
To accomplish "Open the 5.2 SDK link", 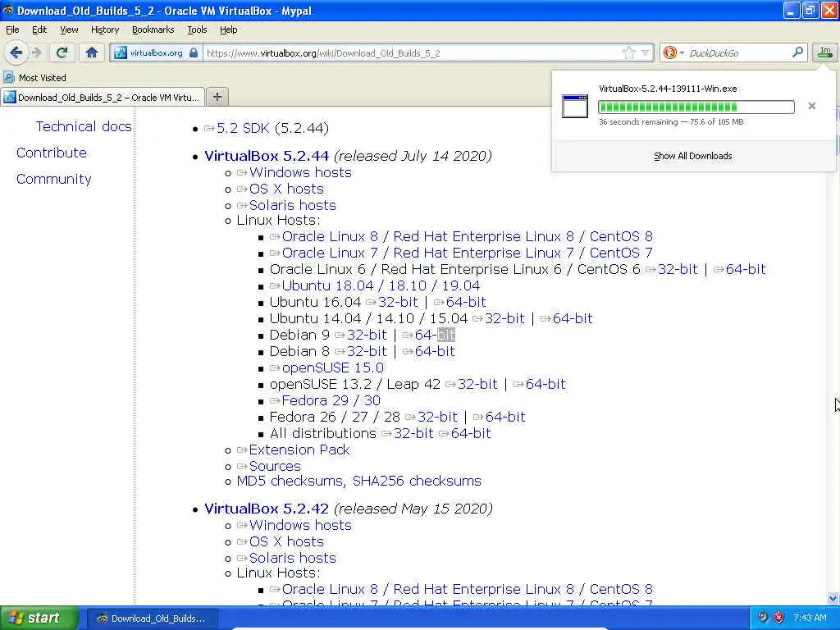I will coord(243,128).
